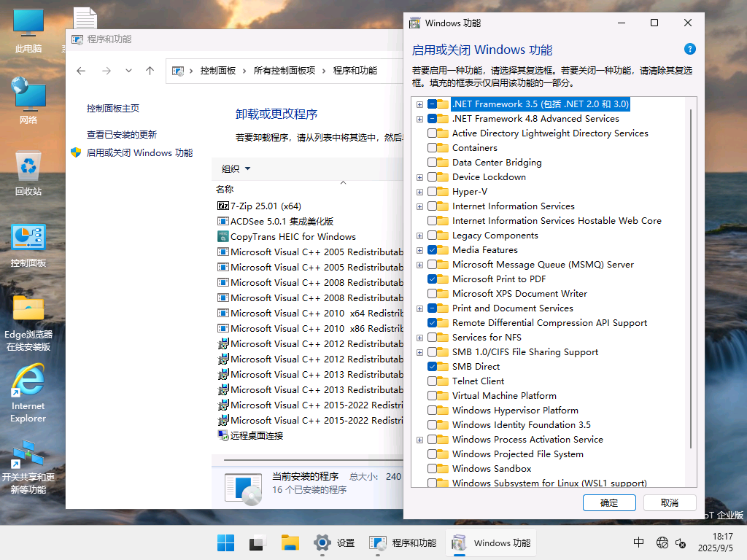
Task: Switch to 程序和功能 taskbar item
Action: click(x=403, y=542)
